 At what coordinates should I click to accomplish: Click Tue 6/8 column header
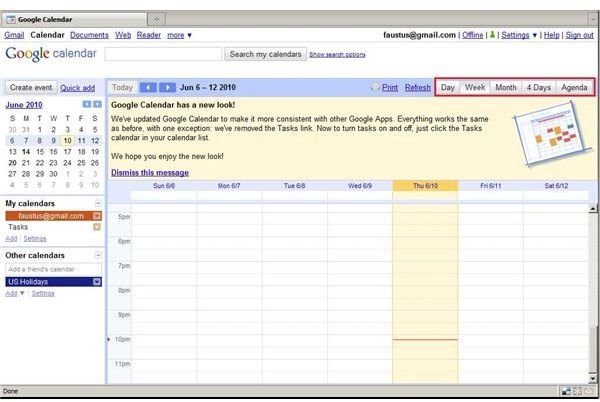(x=294, y=186)
